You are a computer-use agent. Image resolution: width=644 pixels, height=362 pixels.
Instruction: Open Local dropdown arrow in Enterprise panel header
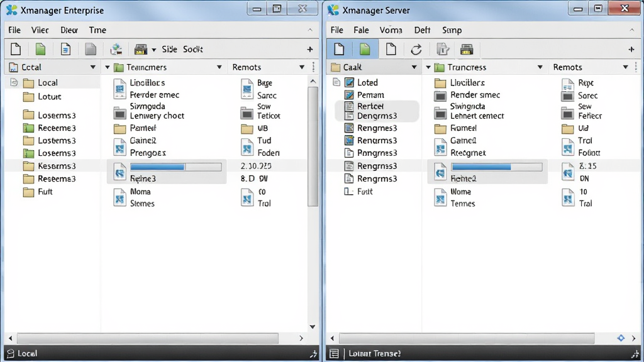93,67
